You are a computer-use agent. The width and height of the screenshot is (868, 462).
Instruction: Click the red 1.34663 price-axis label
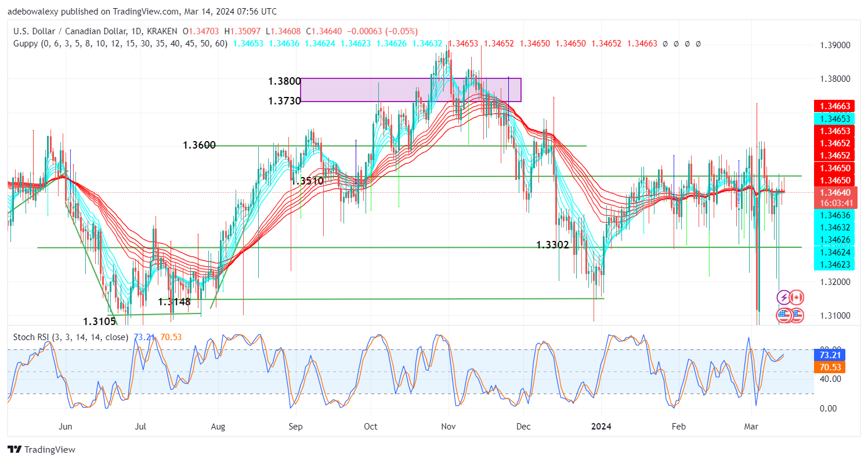tap(835, 106)
